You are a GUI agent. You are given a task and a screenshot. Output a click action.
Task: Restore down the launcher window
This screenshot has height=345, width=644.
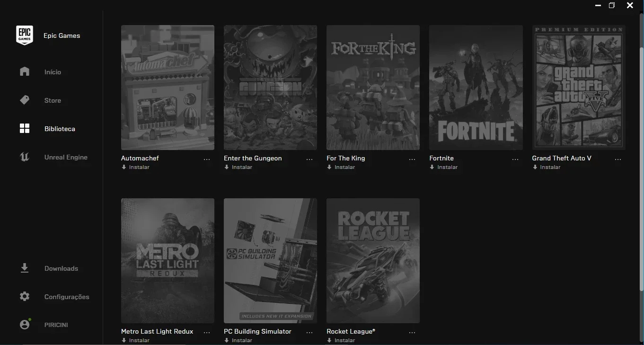pyautogui.click(x=612, y=5)
